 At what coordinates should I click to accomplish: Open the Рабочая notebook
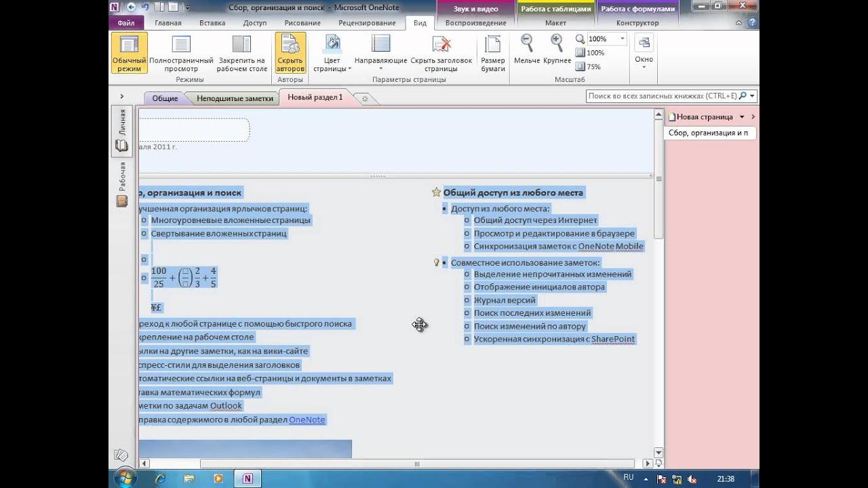pyautogui.click(x=122, y=184)
